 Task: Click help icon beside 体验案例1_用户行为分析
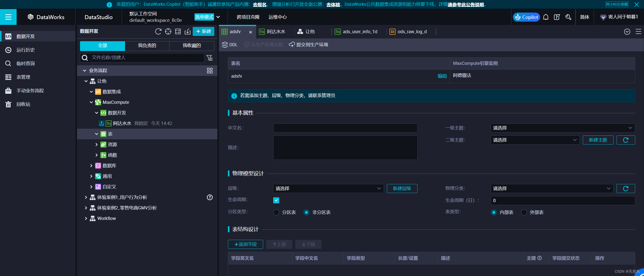210,197
